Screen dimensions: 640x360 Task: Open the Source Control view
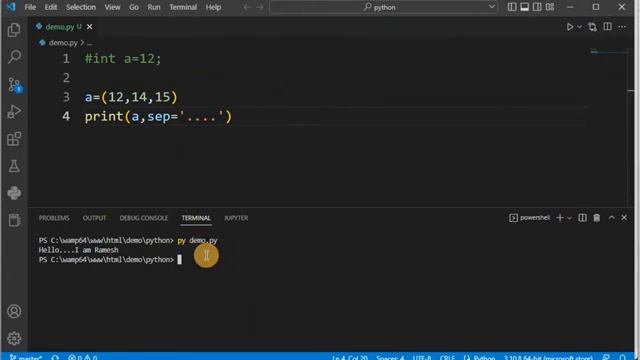tap(15, 84)
